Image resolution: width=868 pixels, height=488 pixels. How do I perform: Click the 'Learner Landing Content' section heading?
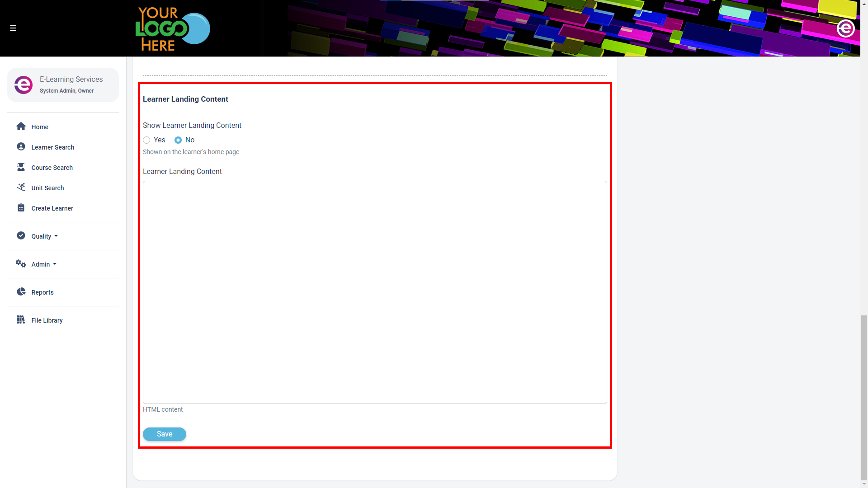click(185, 99)
